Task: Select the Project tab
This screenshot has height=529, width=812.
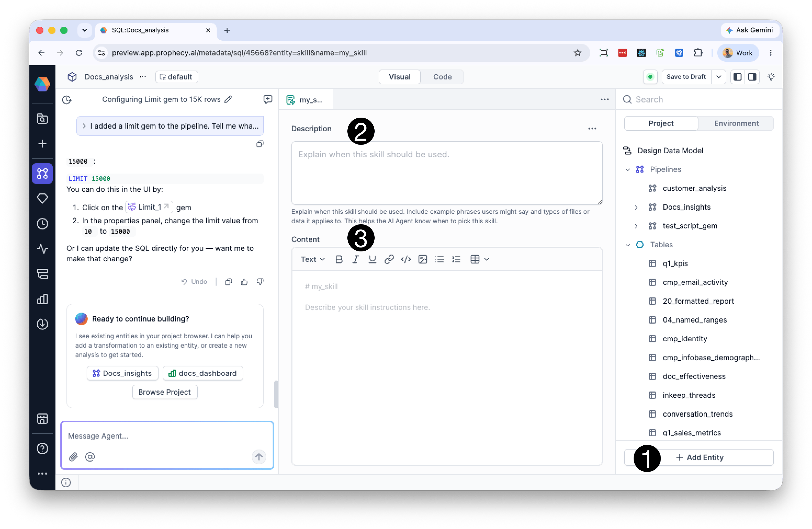Action: 661,123
